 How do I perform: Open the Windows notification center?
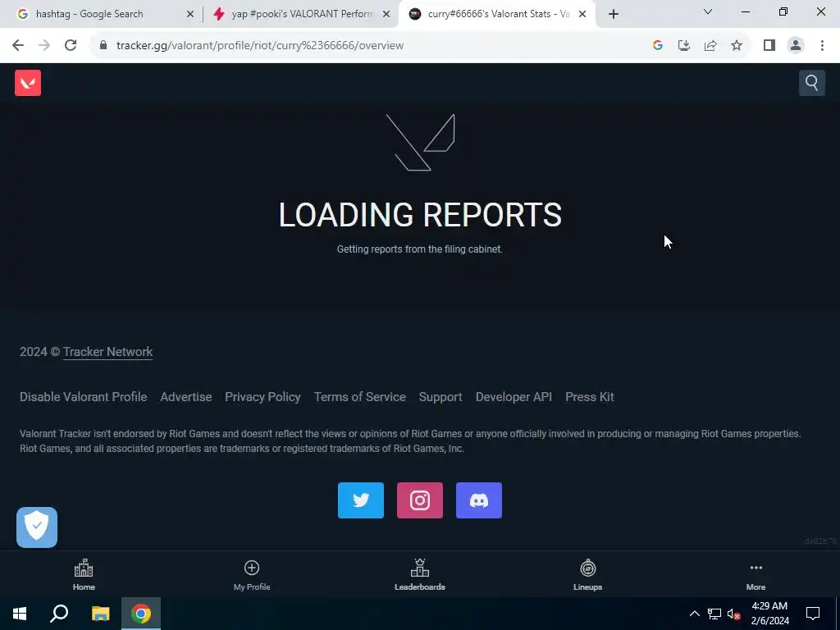813,614
